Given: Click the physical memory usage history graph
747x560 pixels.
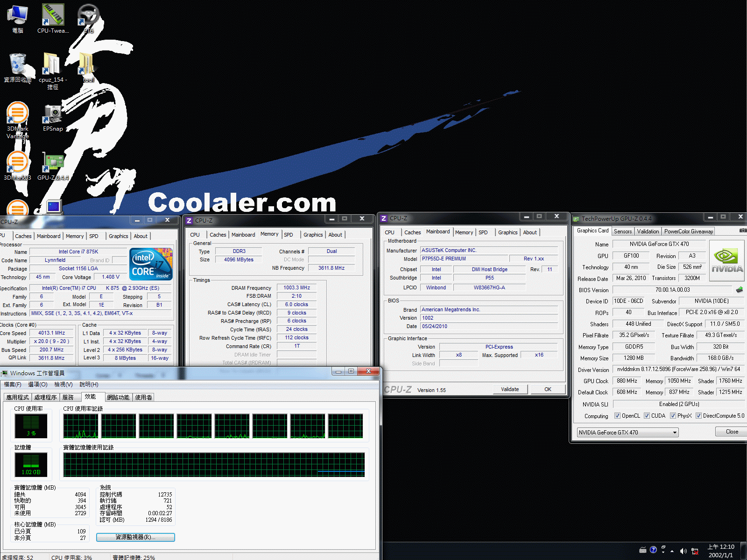Looking at the screenshot, I should click(x=214, y=465).
